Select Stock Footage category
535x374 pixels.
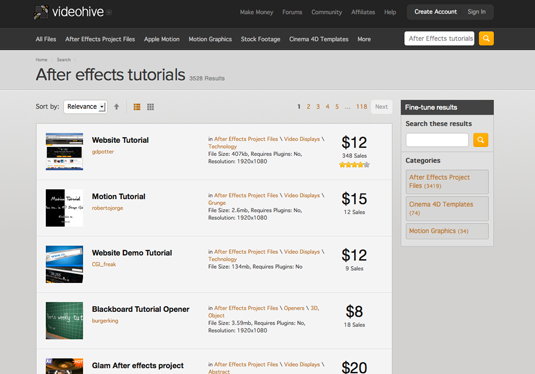[260, 39]
